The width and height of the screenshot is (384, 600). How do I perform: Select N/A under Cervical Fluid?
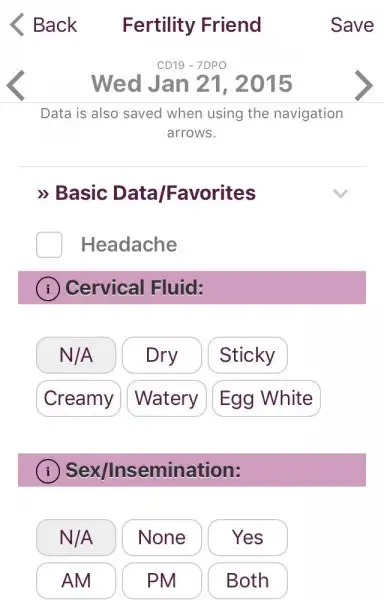(76, 355)
